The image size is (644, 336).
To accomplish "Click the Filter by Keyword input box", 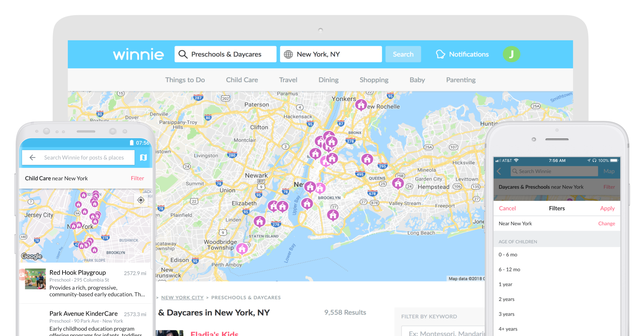I will (x=443, y=332).
